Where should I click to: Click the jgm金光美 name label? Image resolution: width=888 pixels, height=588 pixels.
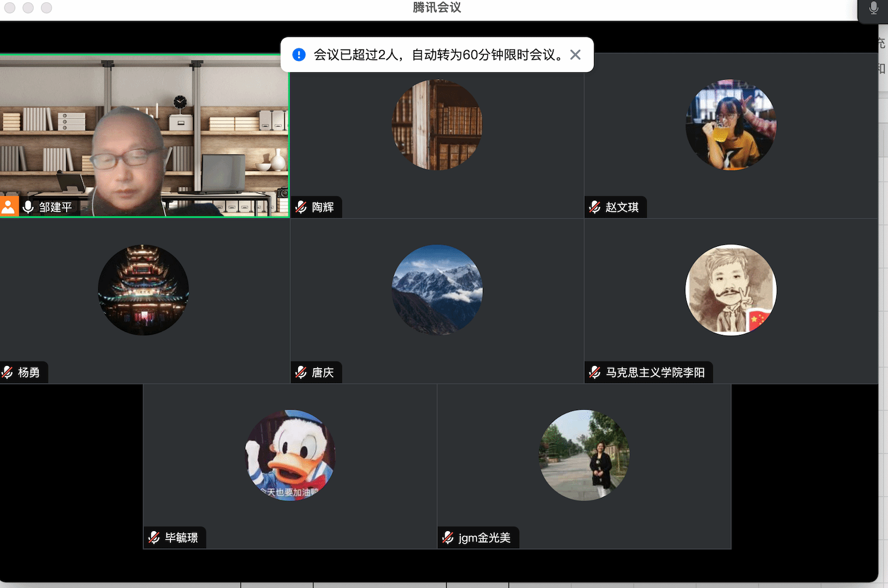(484, 538)
